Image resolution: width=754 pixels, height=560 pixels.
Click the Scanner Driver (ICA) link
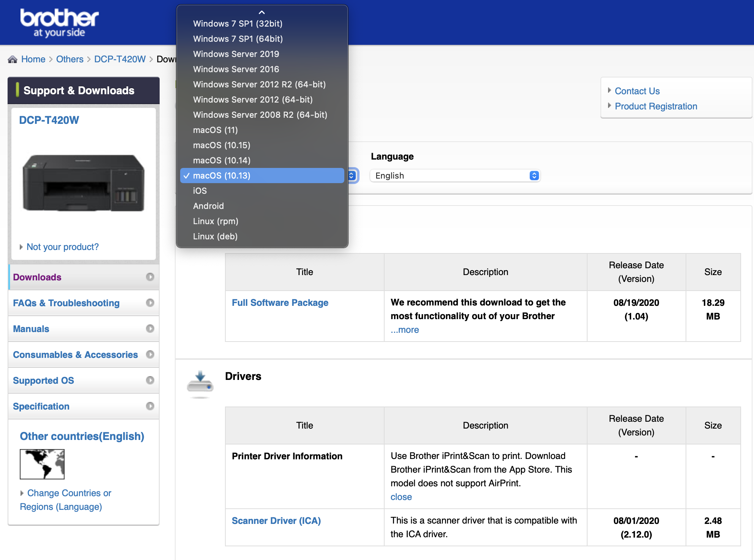(276, 521)
